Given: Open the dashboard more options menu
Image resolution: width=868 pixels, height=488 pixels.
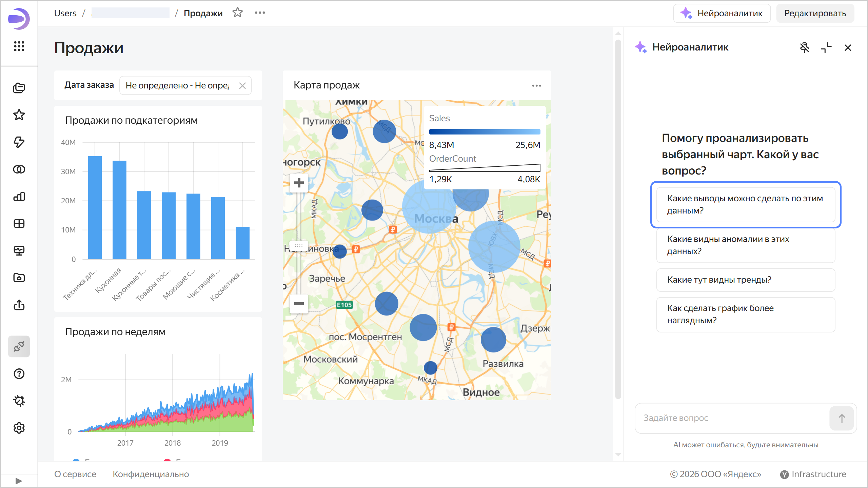Looking at the screenshot, I should coord(260,13).
